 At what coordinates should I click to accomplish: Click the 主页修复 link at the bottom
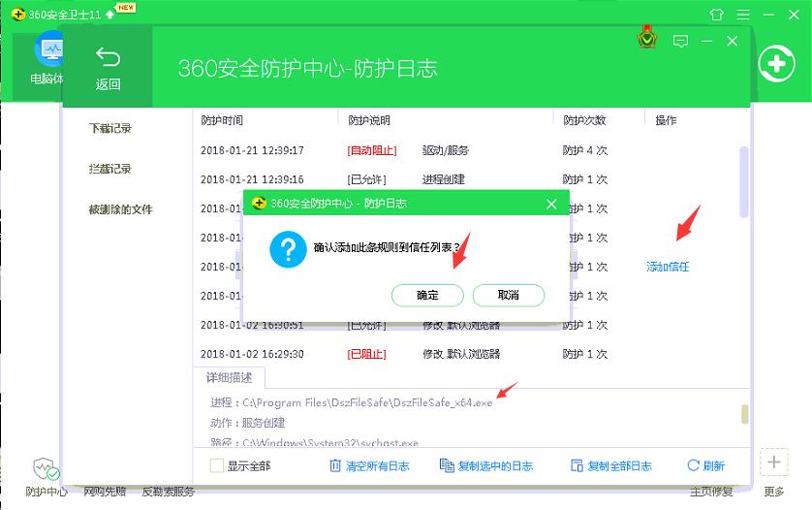pyautogui.click(x=711, y=492)
